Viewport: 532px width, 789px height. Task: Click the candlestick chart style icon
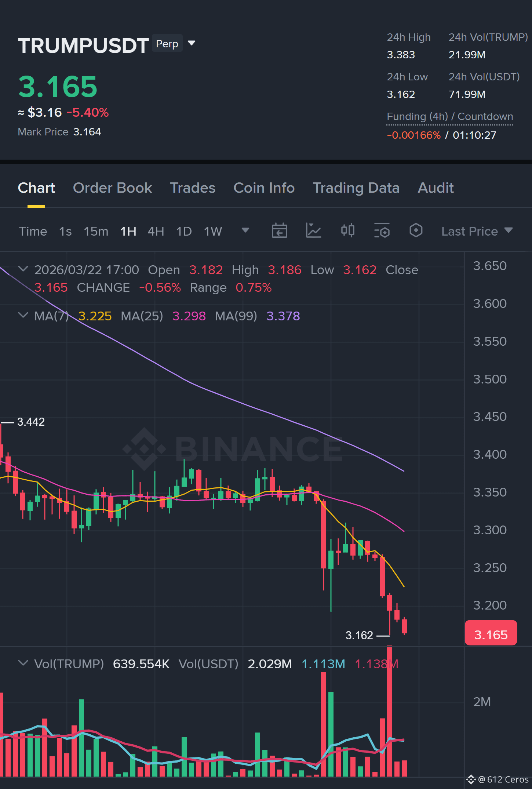click(x=347, y=231)
